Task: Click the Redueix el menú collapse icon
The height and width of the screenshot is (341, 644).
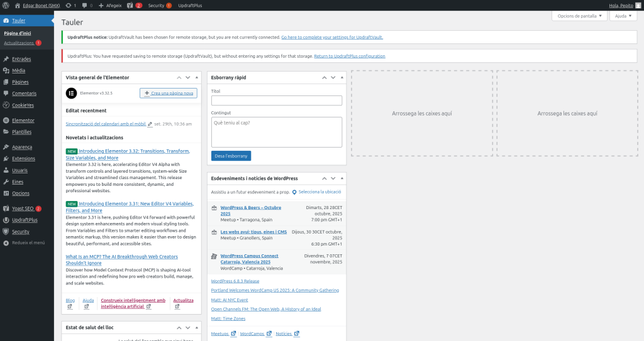Action: coord(6,242)
